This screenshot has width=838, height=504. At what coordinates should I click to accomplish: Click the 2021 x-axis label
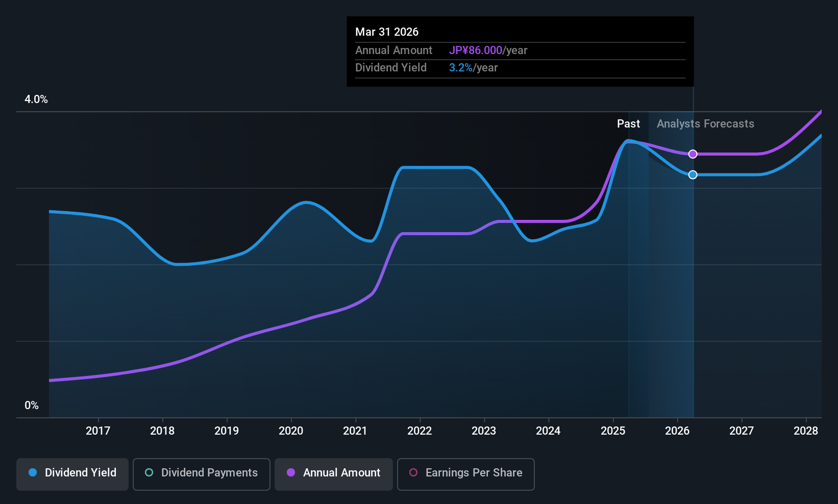(355, 431)
